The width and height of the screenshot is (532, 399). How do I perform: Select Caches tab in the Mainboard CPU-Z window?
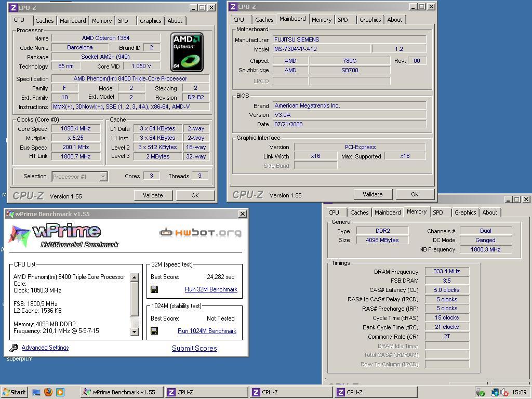click(x=264, y=20)
